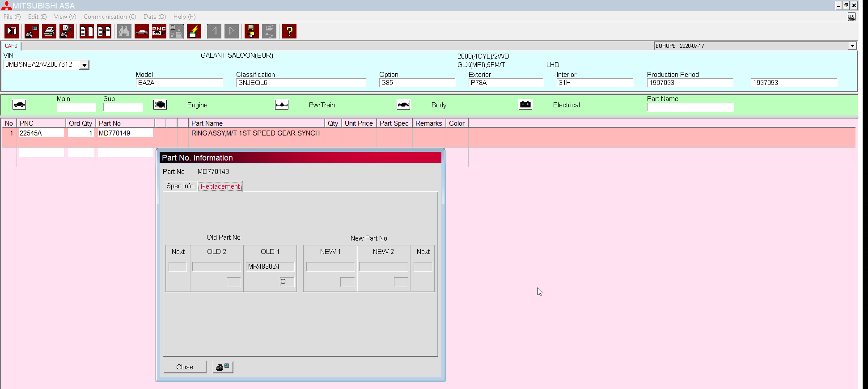Expand the VIN dropdown arrow
This screenshot has width=868, height=389.
[84, 65]
